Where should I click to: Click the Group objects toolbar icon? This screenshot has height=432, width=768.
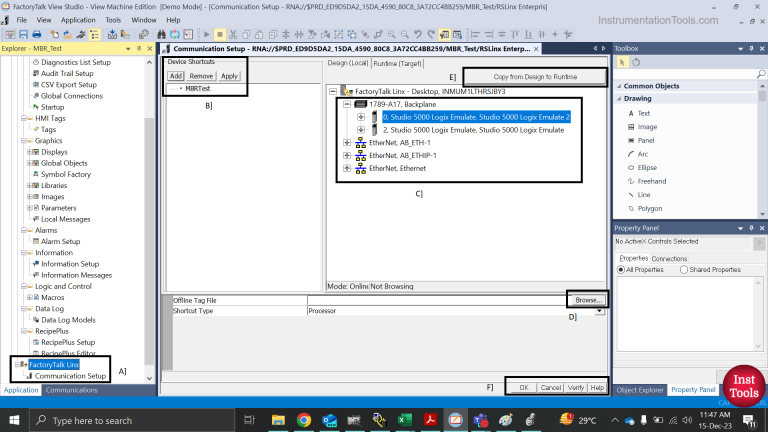pyautogui.click(x=338, y=34)
